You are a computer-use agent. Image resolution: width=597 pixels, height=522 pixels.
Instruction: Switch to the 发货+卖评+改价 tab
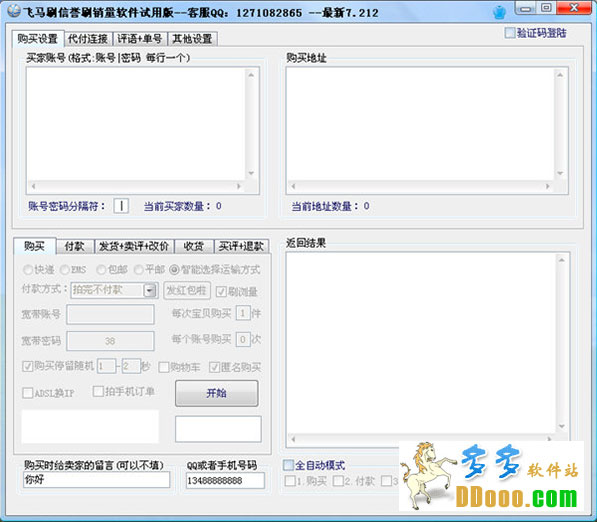(x=134, y=246)
